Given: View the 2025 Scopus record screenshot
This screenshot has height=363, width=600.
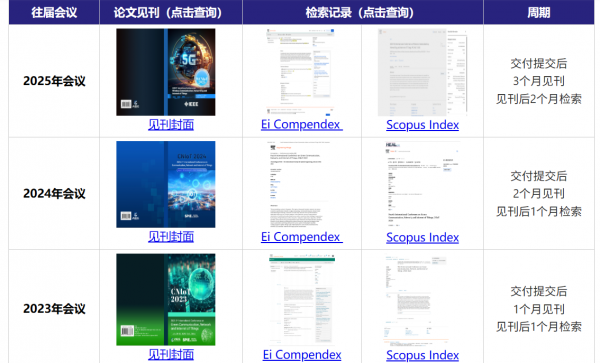Looking at the screenshot, I should coord(422,72).
